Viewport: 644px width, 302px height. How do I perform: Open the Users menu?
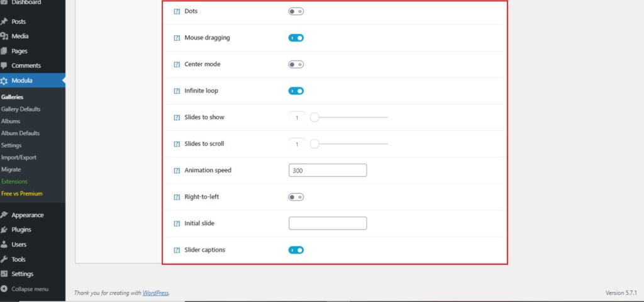point(33,245)
